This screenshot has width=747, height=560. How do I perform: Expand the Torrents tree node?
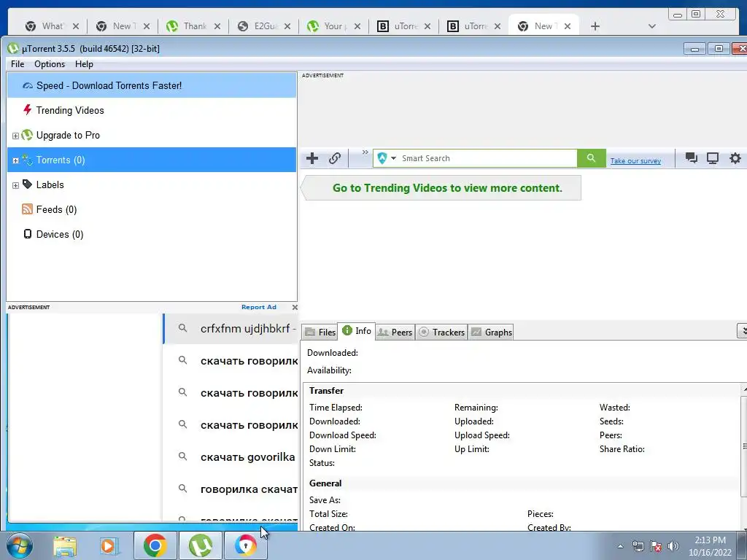click(x=15, y=160)
